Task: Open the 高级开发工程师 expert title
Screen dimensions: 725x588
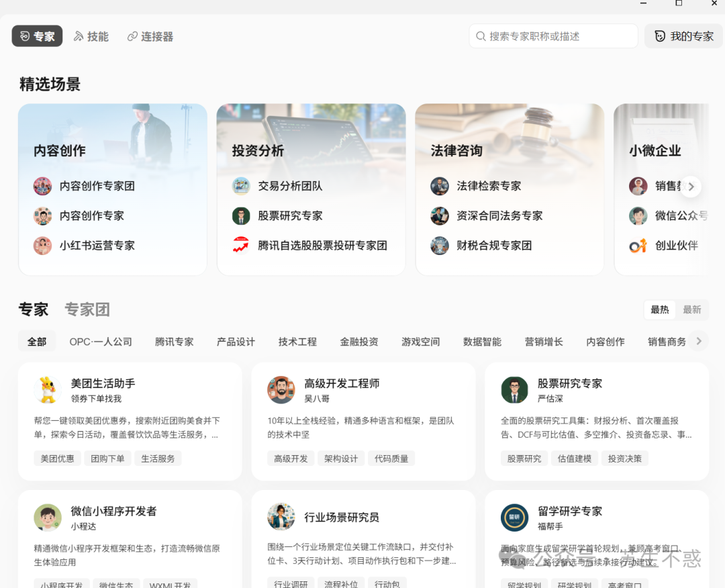Action: coord(342,383)
